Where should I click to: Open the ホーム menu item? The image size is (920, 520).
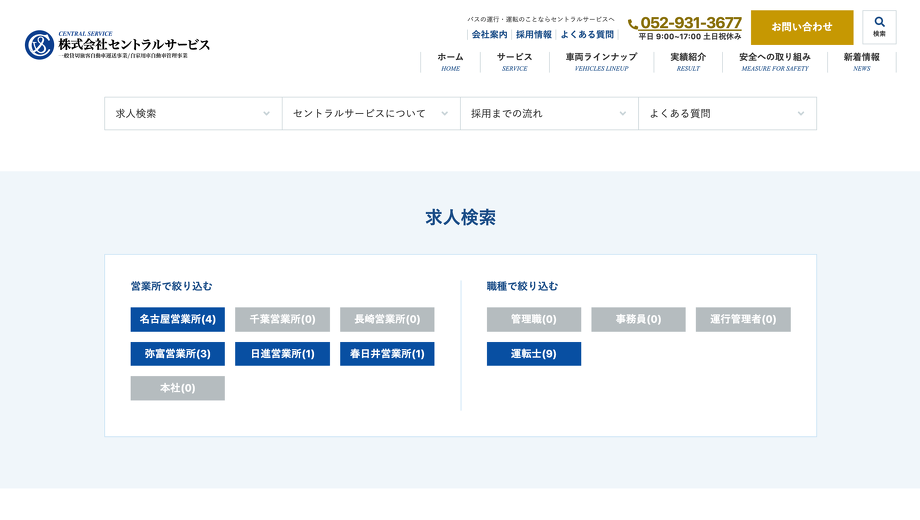click(450, 61)
